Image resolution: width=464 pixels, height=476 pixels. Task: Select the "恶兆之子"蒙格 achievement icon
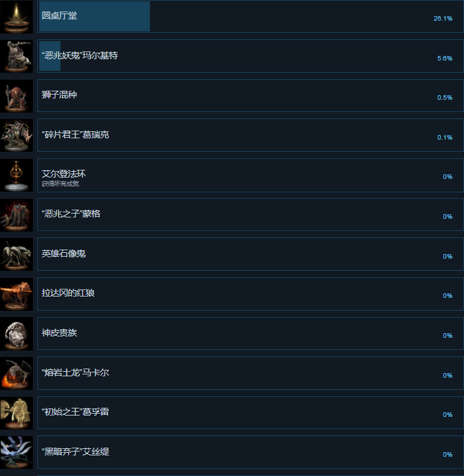pos(16,215)
